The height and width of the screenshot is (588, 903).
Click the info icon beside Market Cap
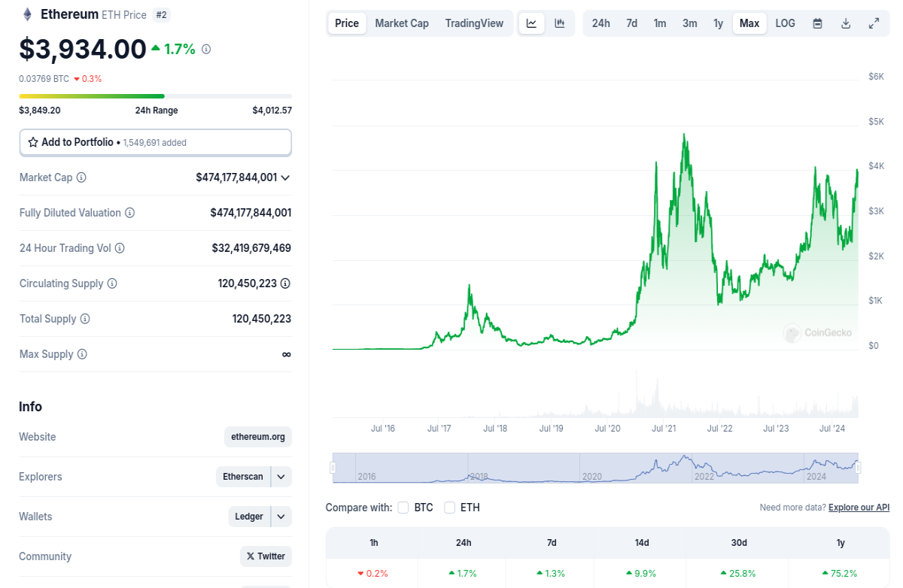81,177
